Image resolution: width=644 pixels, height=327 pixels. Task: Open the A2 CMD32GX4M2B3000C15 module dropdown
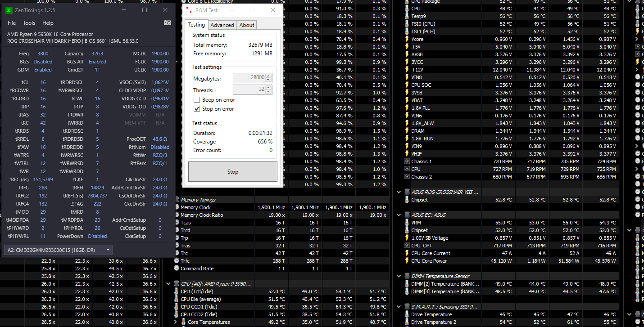click(58, 250)
